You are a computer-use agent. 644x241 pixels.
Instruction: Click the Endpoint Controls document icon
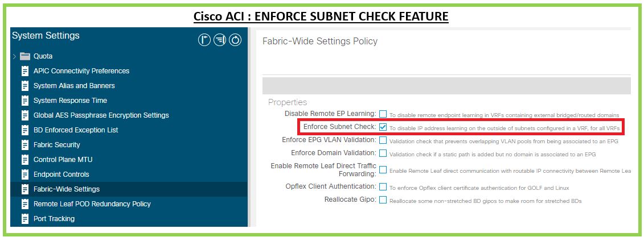(24, 174)
